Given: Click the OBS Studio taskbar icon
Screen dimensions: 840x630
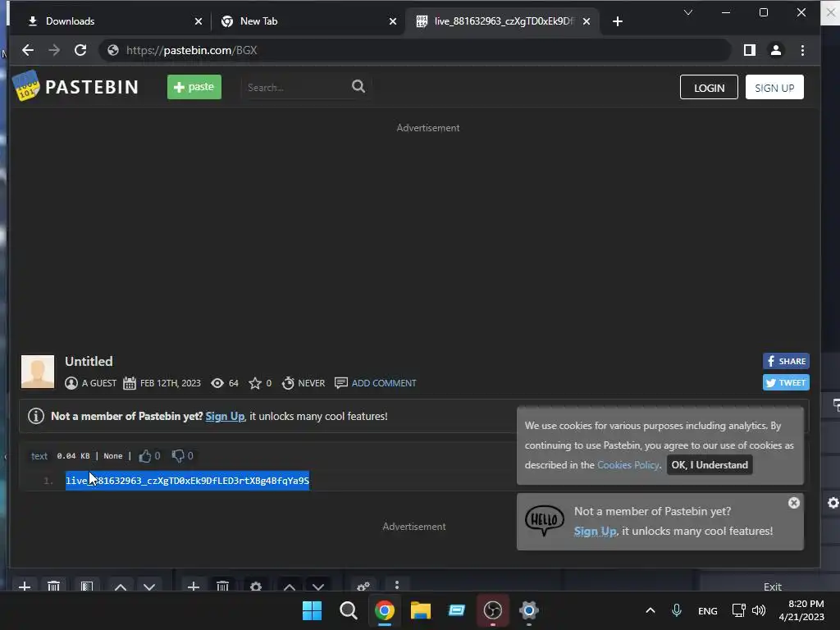Looking at the screenshot, I should click(x=493, y=610).
